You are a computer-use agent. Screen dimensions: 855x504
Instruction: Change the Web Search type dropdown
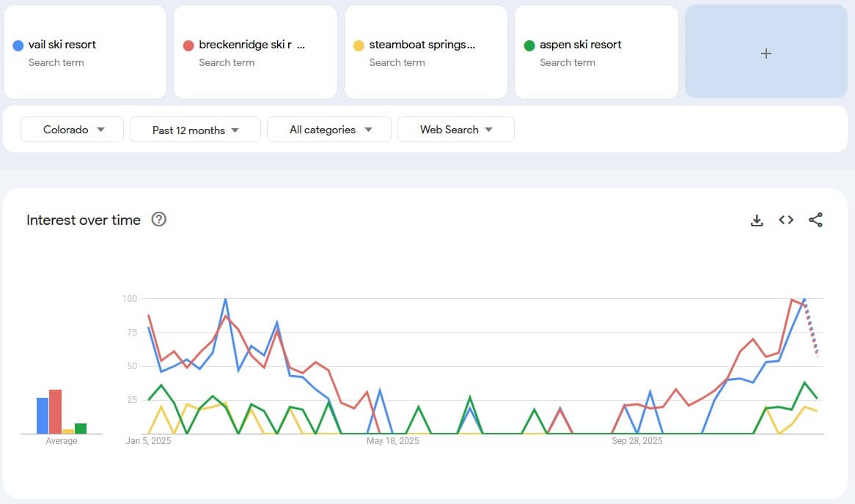pyautogui.click(x=455, y=130)
